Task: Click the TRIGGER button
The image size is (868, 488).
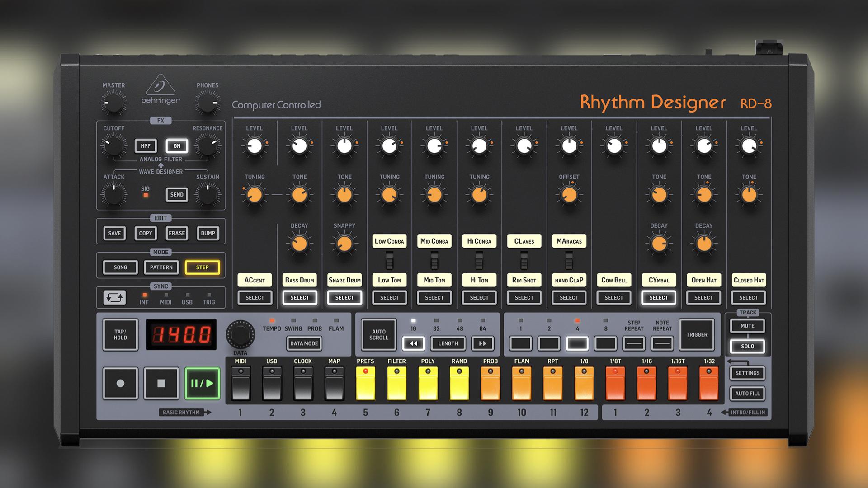Action: 697,335
